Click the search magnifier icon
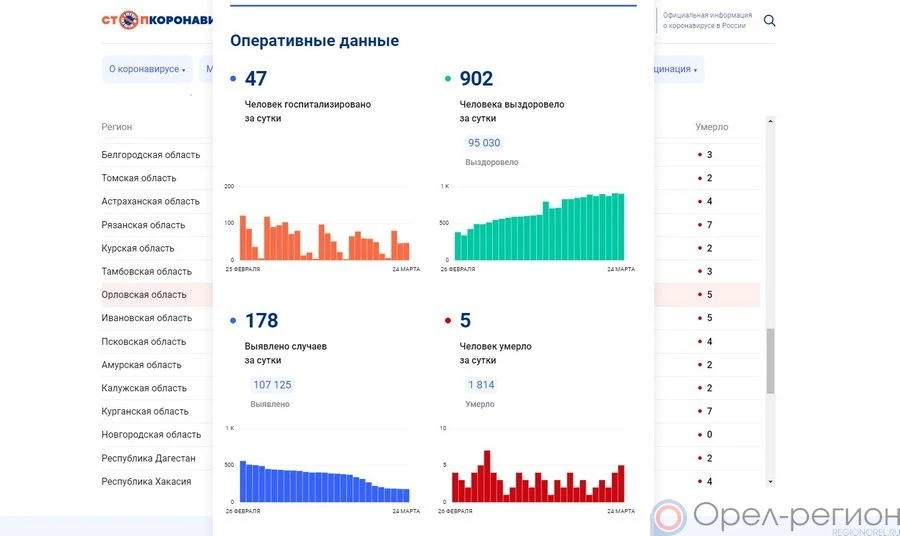 (x=769, y=21)
